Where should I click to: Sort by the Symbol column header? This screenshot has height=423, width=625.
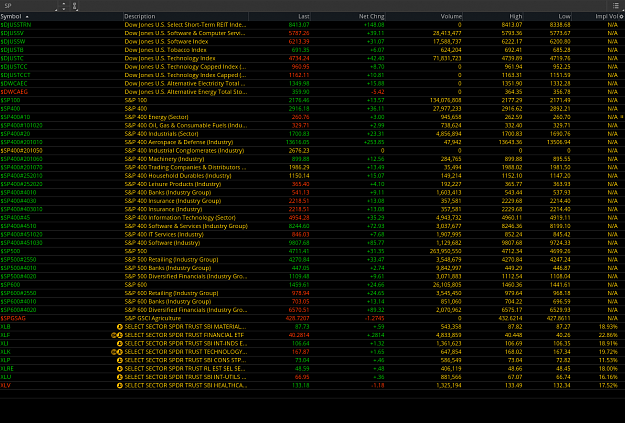(x=61, y=16)
